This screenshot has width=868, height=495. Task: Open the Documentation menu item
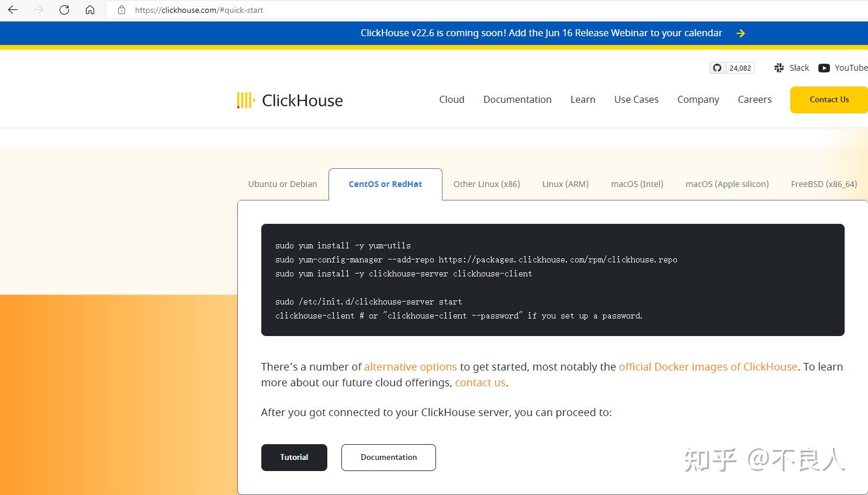click(517, 99)
